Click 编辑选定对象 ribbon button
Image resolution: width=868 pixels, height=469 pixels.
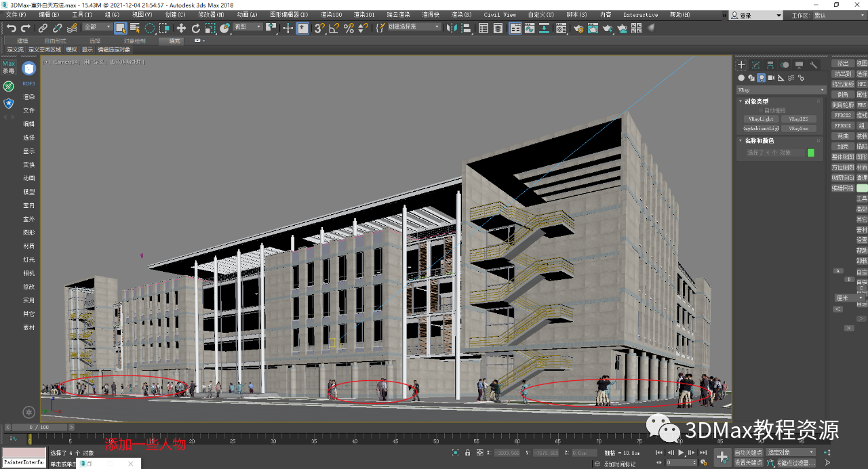coord(114,49)
